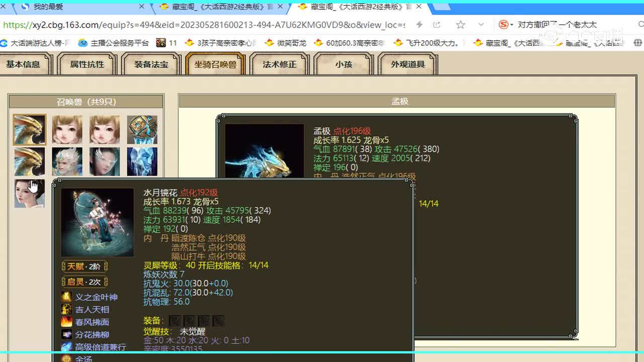644x362 pixels.
Task: Click the 炼妖次数 7 line
Action: 164,275
